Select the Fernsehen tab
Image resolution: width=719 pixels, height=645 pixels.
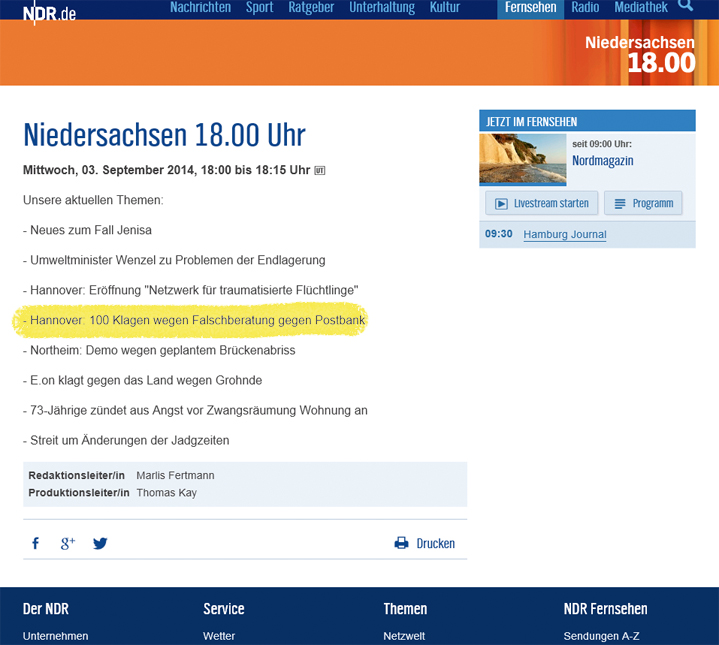coord(531,8)
